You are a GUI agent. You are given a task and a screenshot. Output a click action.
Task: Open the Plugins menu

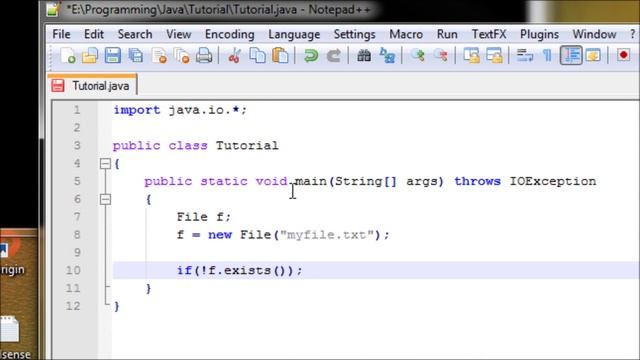[539, 34]
